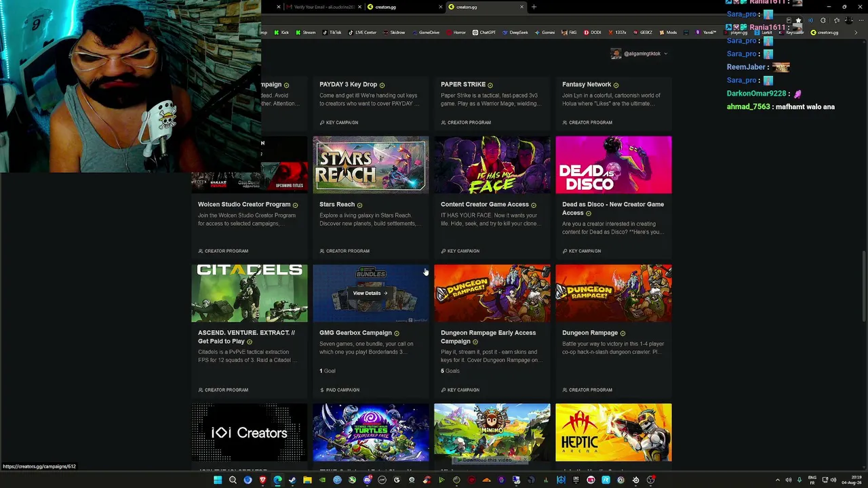Open the Stars Reach title link
Screen dimensions: 868x488
click(x=337, y=205)
